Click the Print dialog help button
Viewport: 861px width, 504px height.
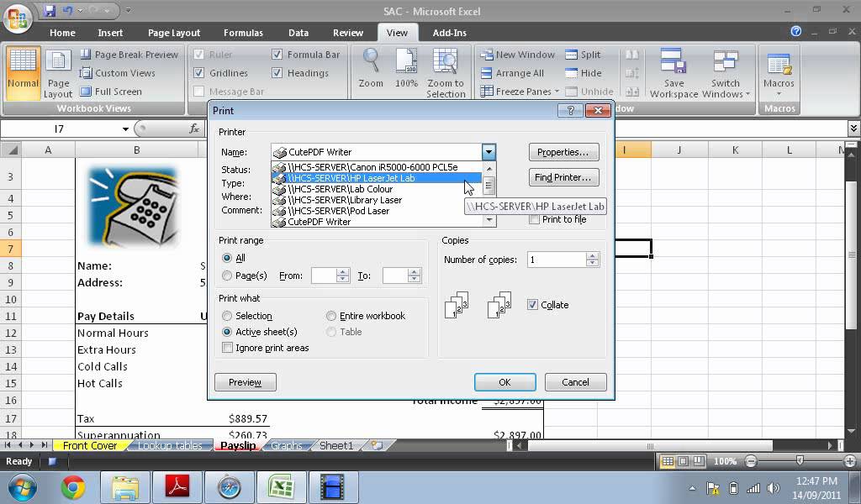(570, 110)
